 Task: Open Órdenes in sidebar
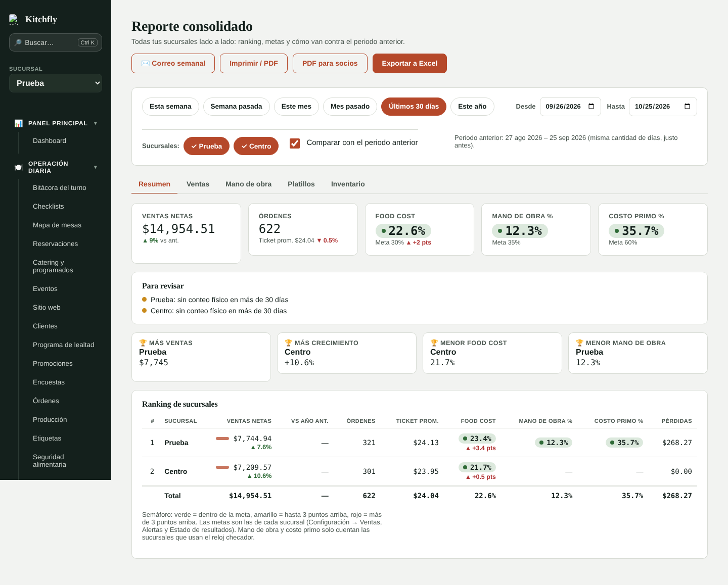coord(46,401)
